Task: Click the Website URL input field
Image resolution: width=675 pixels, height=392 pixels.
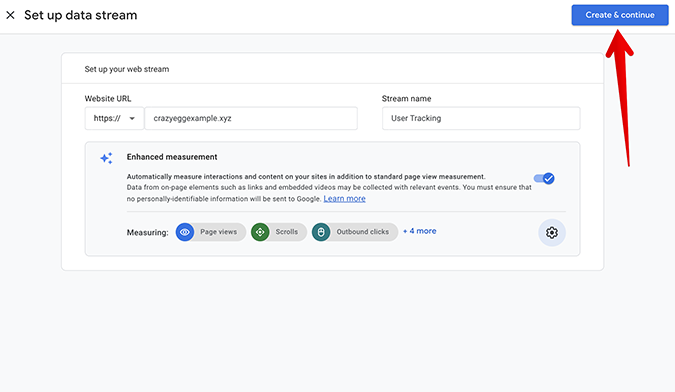Action: [251, 118]
